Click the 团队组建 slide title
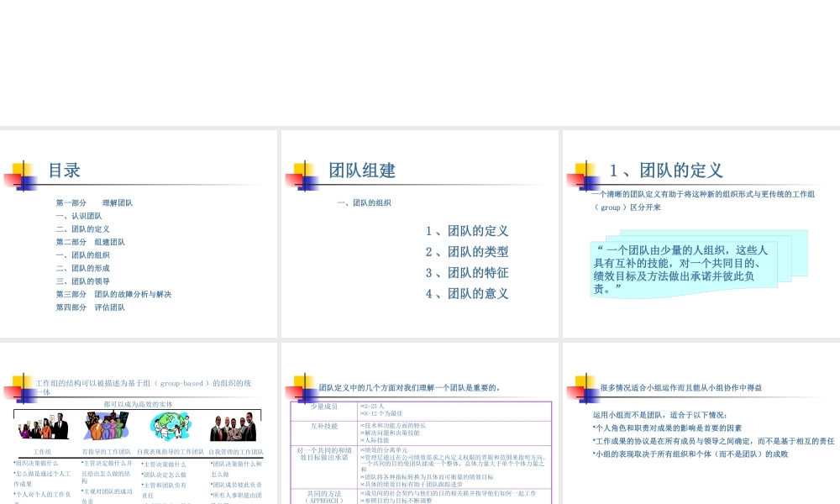This screenshot has width=840, height=504. tap(362, 171)
